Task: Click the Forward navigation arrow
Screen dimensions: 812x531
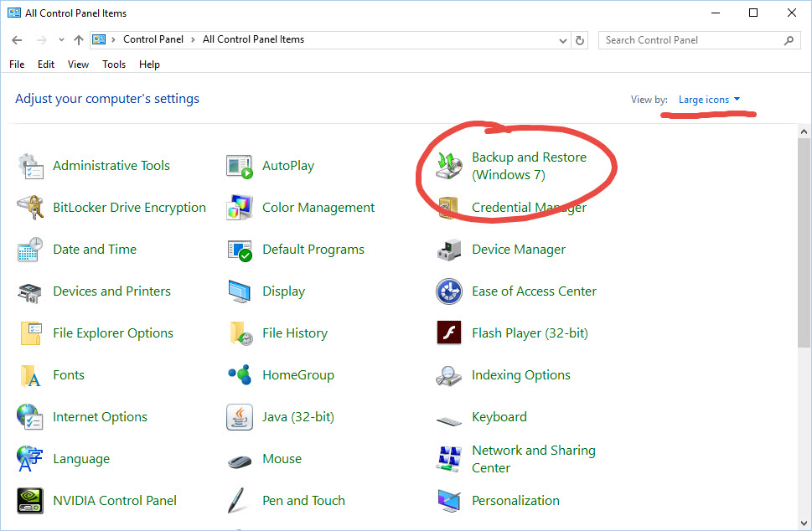Action: click(41, 40)
